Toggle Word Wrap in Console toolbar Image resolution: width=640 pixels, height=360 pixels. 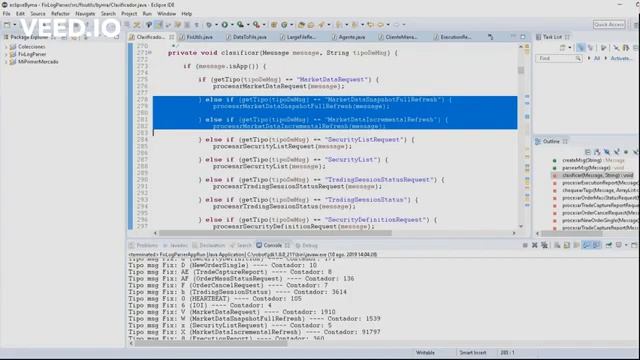[x=576, y=245]
